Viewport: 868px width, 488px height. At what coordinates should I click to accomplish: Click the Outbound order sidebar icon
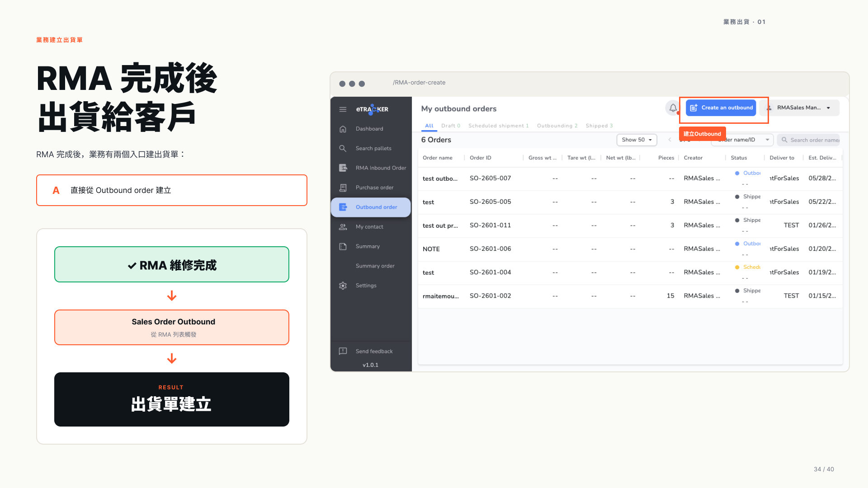343,207
